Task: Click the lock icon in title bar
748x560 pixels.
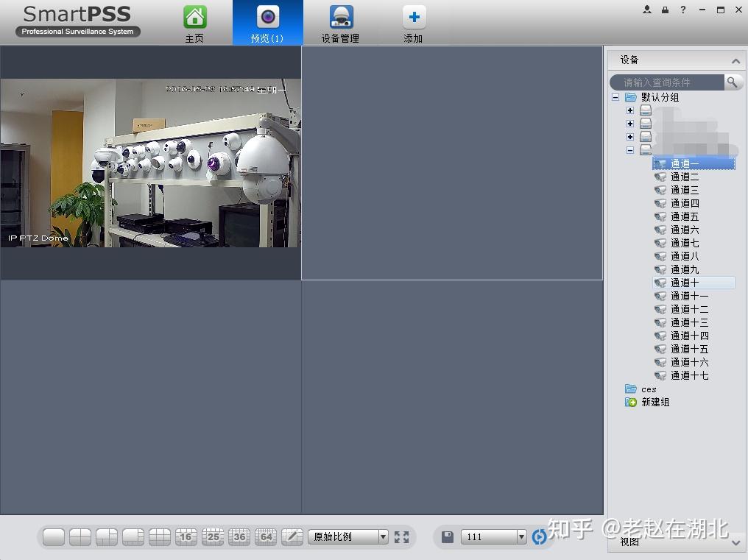Action: 665,10
